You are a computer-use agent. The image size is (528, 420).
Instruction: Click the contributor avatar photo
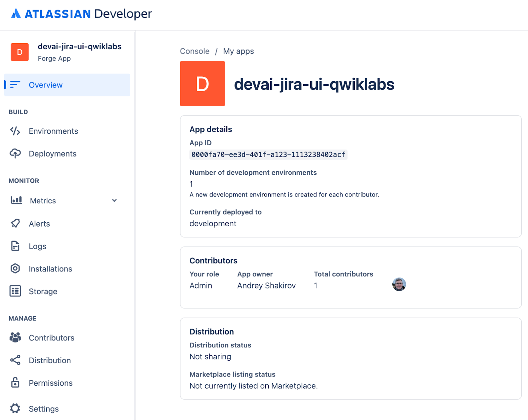[399, 284]
